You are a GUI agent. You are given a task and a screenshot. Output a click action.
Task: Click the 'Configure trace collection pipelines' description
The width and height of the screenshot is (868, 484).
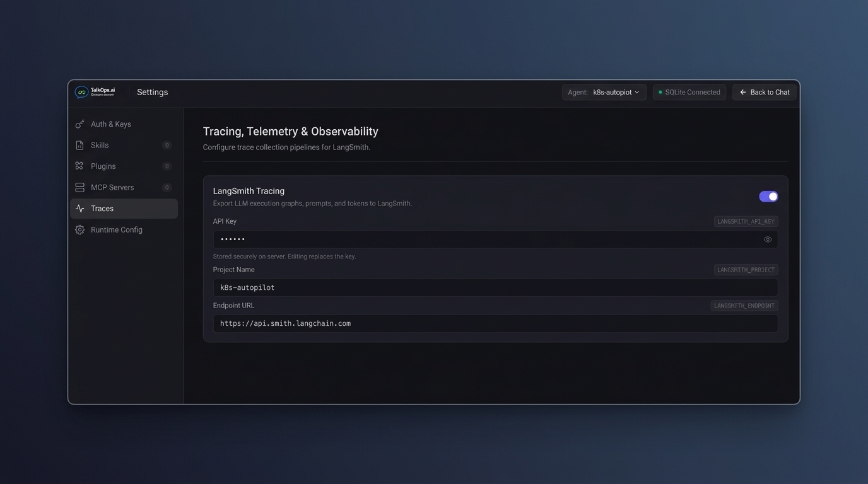click(286, 147)
